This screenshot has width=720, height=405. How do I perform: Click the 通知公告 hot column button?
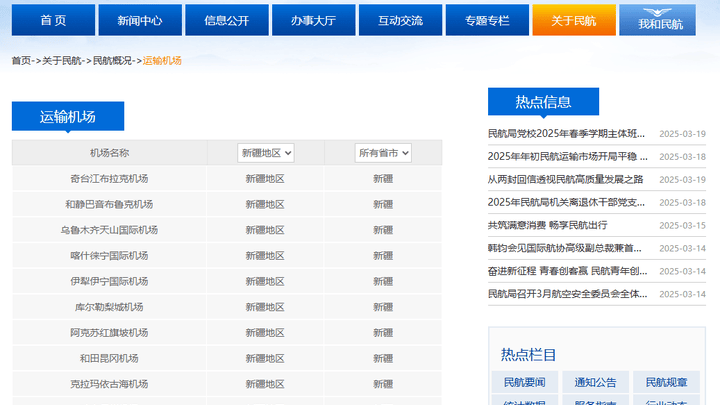point(596,382)
